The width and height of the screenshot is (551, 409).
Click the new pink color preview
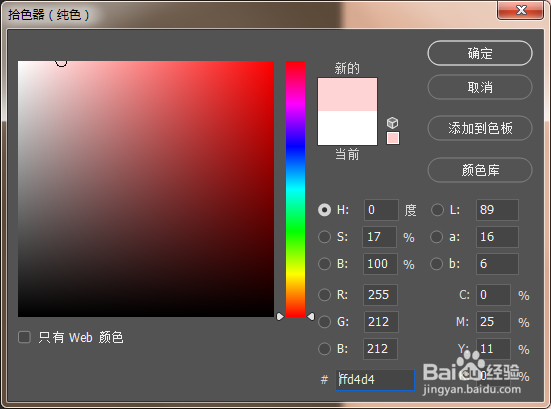pyautogui.click(x=348, y=95)
